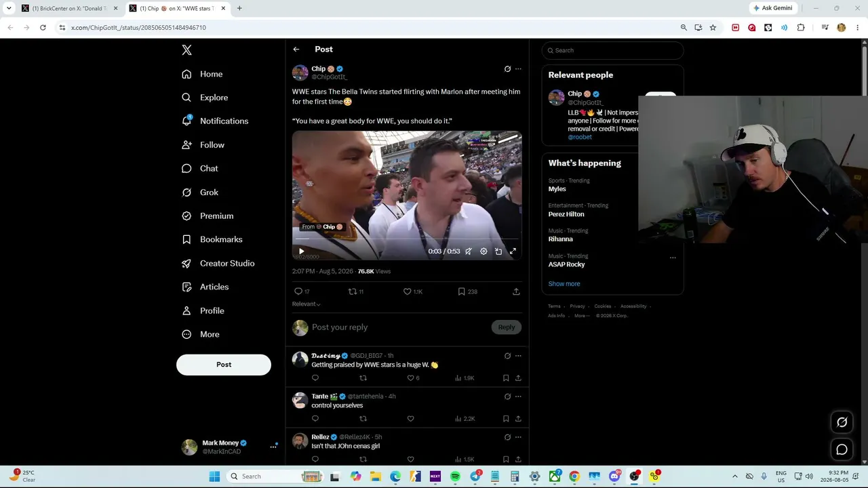
Task: Click the white Post button
Action: (224, 365)
